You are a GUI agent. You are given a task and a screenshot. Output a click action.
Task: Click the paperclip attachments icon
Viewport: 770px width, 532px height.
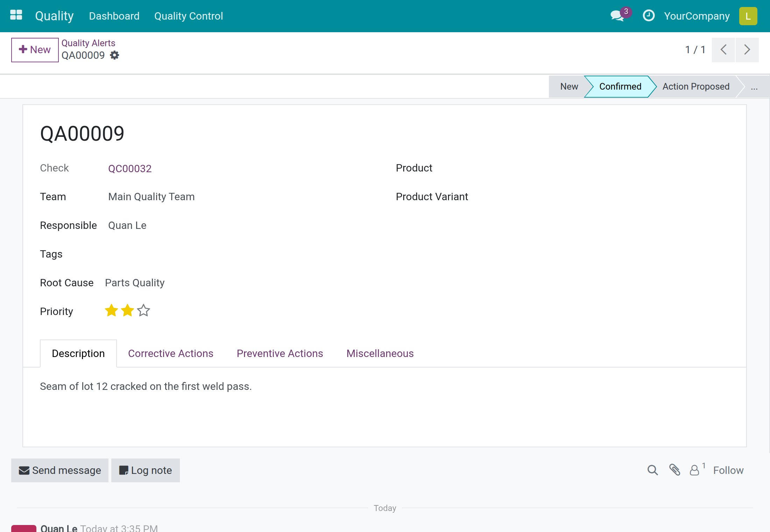(x=674, y=470)
